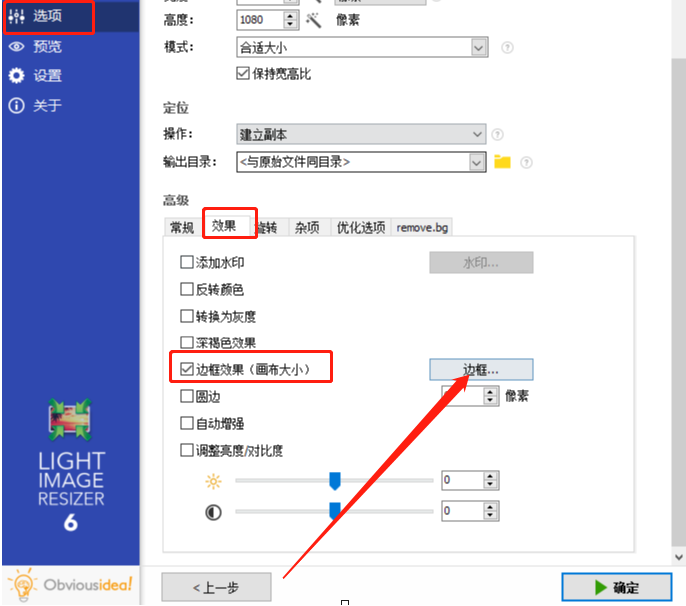Click the help icon beside 操作 dropdown
Image resolution: width=686 pixels, height=606 pixels.
(497, 134)
